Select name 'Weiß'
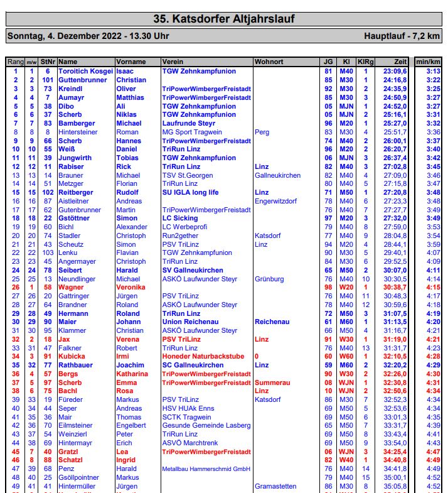The height and width of the screenshot is (493, 448). (67, 149)
